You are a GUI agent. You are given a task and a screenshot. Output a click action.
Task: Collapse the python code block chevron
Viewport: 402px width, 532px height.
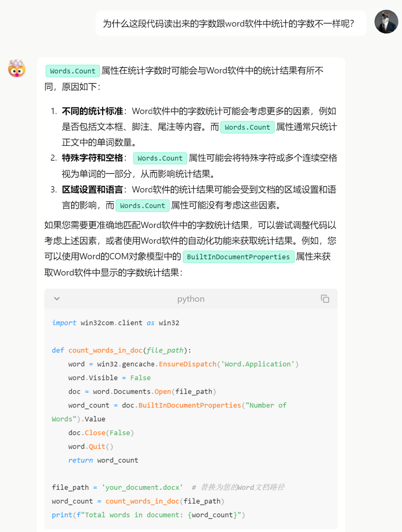[57, 299]
